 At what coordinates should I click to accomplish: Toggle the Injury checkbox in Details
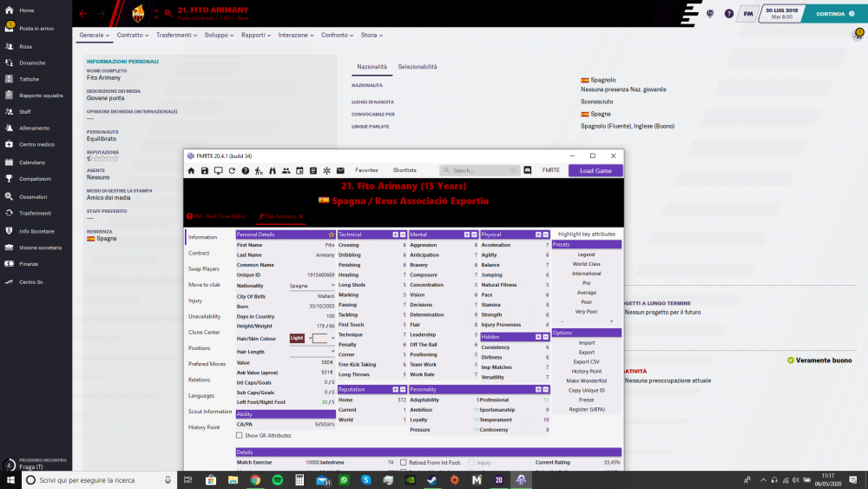click(x=471, y=463)
